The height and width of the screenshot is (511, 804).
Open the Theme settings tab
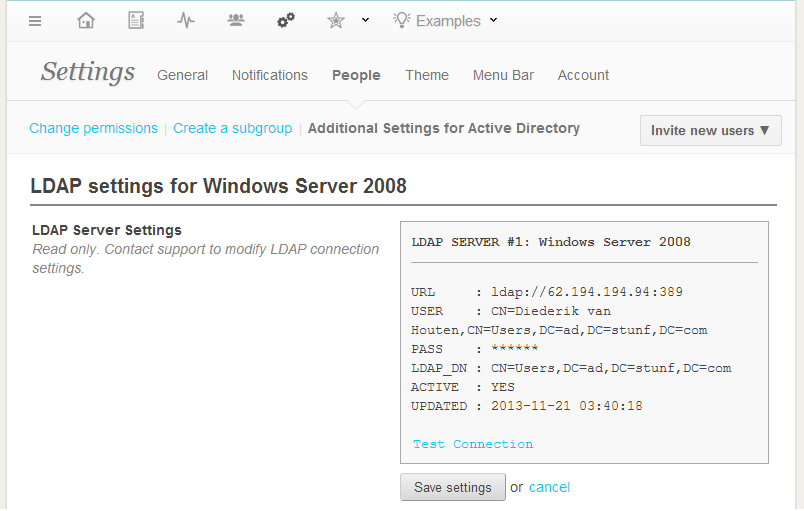[x=427, y=75]
